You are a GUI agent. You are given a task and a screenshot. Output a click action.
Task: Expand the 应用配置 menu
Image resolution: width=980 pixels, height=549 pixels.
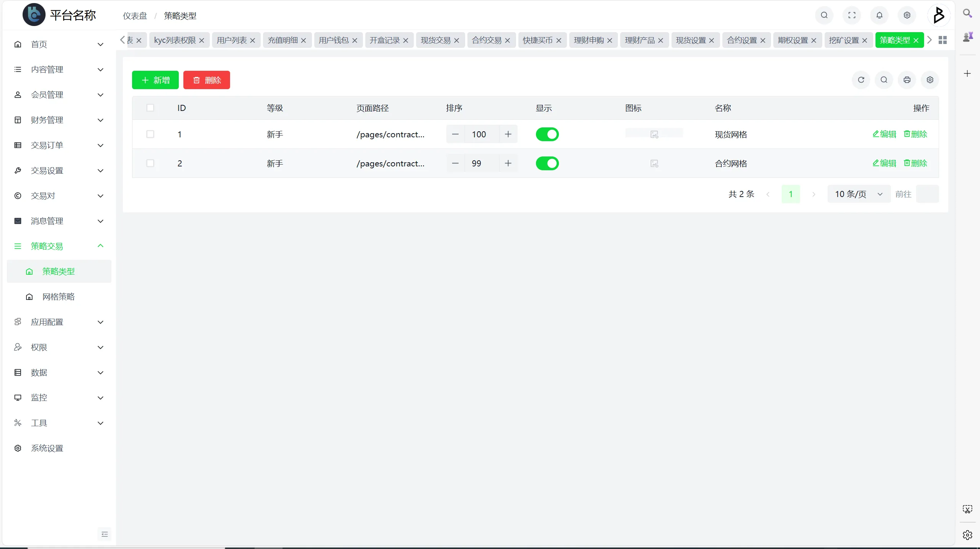click(x=59, y=322)
